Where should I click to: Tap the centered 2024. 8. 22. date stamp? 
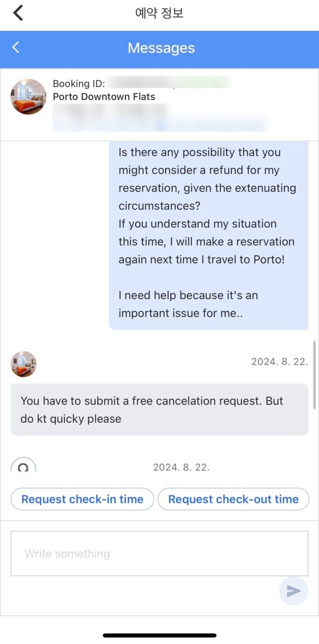pos(181,467)
